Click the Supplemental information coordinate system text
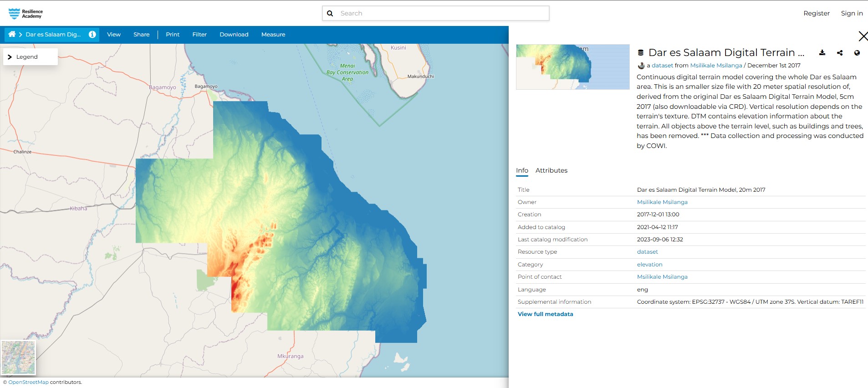This screenshot has width=868, height=388. (750, 302)
